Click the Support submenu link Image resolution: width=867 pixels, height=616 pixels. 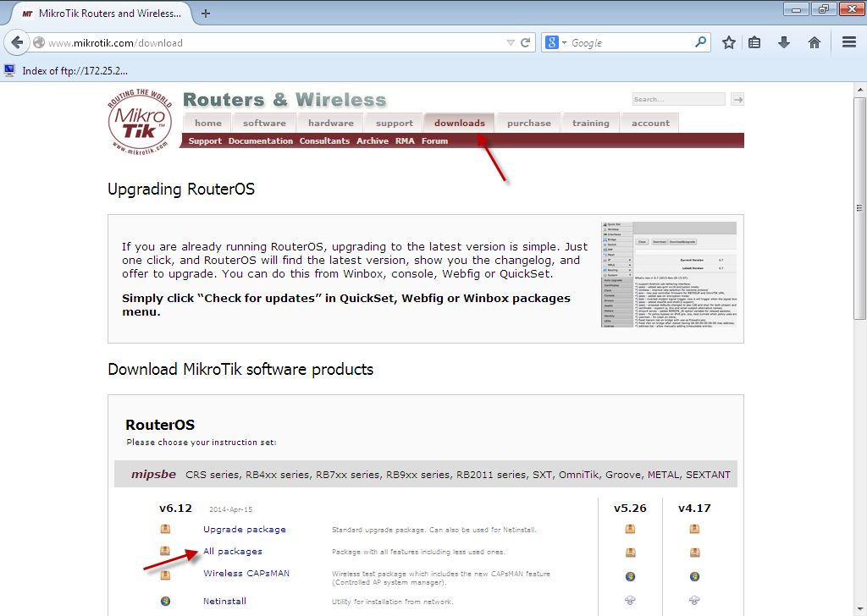205,140
